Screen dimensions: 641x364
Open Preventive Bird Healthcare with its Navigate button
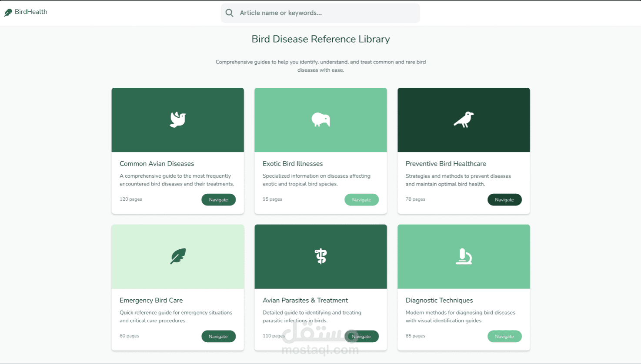coord(504,199)
